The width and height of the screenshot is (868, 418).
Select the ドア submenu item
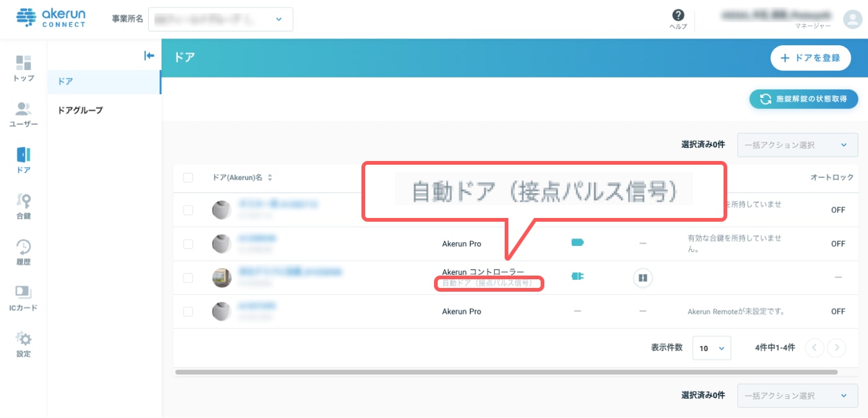point(104,82)
